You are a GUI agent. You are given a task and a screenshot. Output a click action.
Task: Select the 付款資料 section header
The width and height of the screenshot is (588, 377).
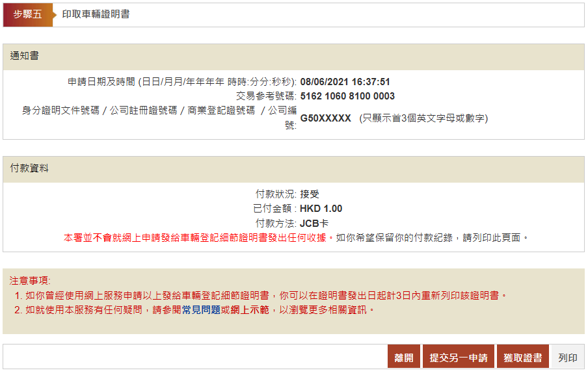point(29,168)
